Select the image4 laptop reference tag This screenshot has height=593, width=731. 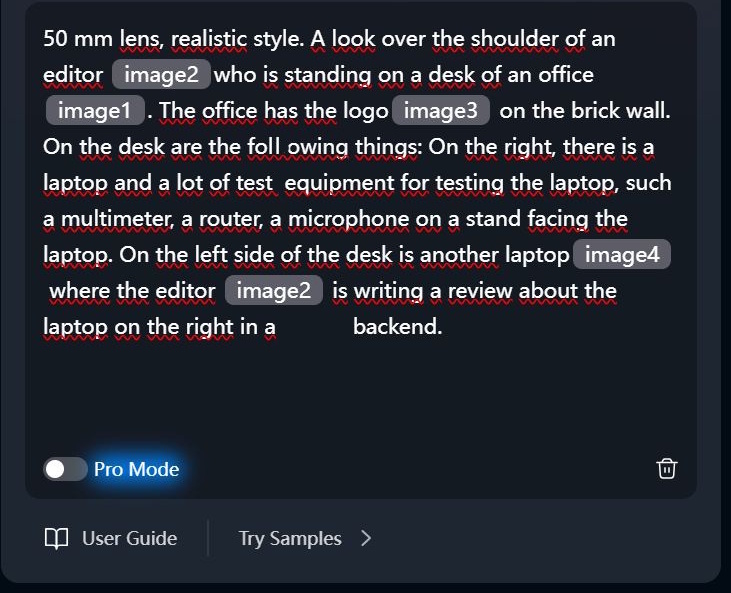622,255
